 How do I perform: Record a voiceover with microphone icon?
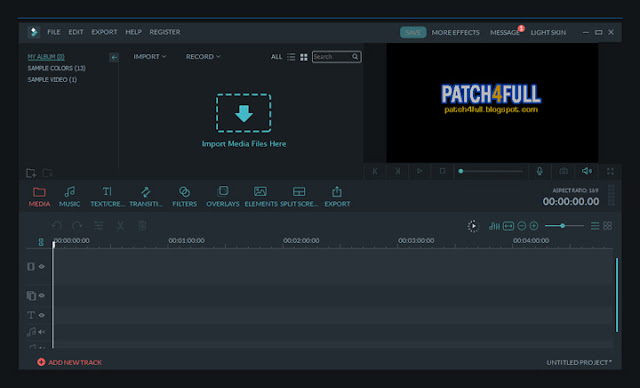tap(540, 171)
